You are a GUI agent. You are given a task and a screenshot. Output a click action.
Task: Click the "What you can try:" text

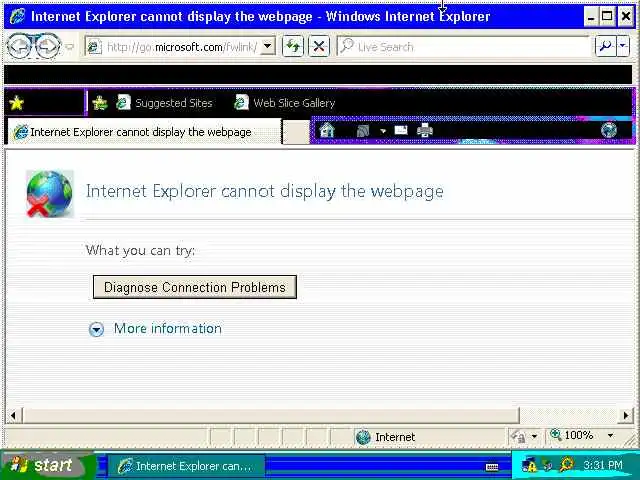140,250
